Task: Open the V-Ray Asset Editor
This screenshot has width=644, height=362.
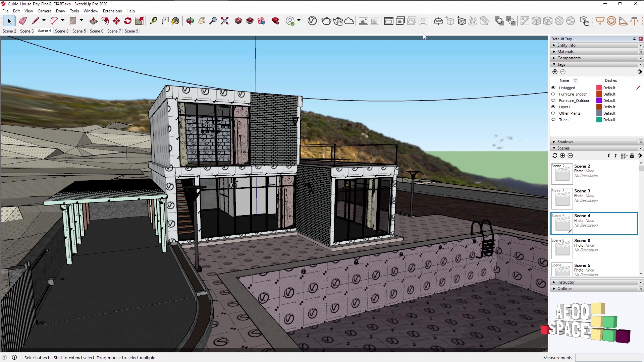Action: 312,21
